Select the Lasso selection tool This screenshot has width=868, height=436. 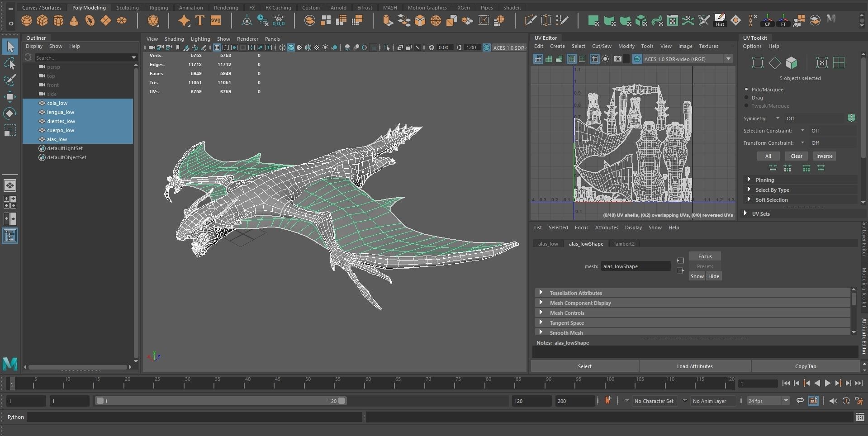coord(10,63)
